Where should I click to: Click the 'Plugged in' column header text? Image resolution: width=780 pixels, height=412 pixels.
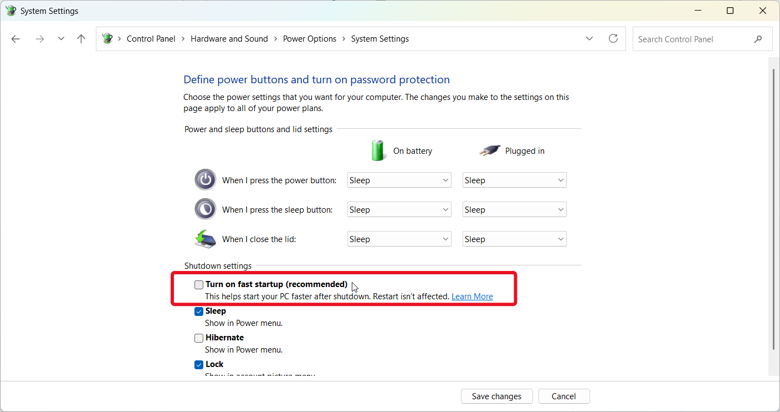525,151
